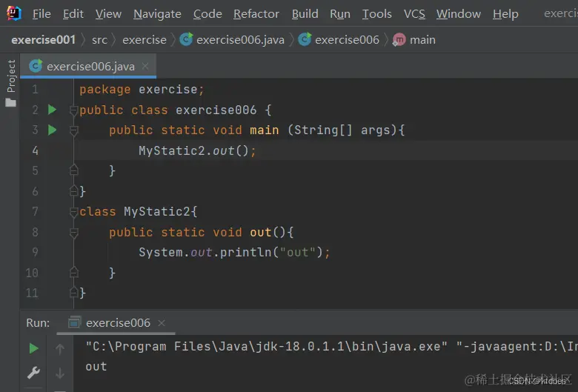Open the Refactor menu

(256, 14)
